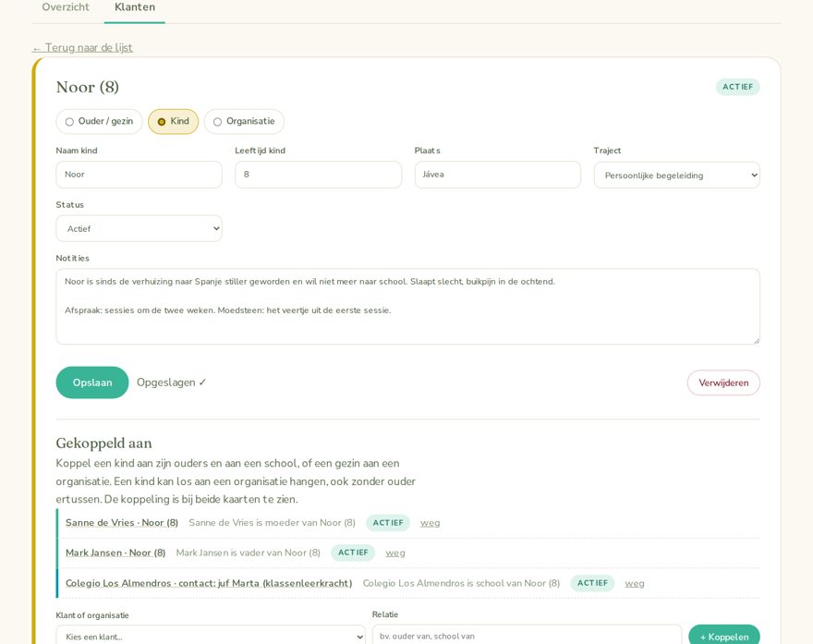The width and height of the screenshot is (813, 644).
Task: Click the ACTIEF badge in Mark Jansen row
Action: (353, 553)
